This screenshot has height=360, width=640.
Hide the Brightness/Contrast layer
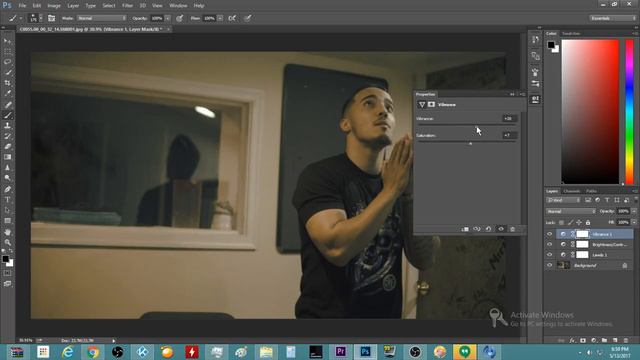(549, 244)
